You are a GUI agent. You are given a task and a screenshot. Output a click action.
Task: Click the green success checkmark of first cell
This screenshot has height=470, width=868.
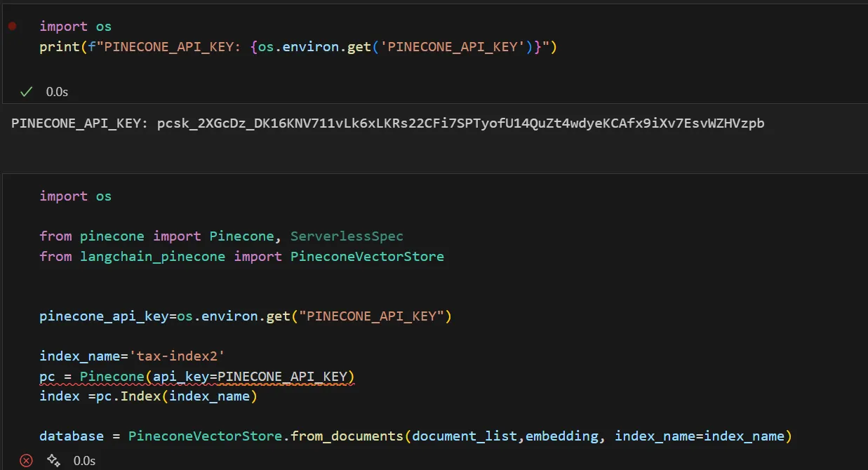pyautogui.click(x=27, y=91)
